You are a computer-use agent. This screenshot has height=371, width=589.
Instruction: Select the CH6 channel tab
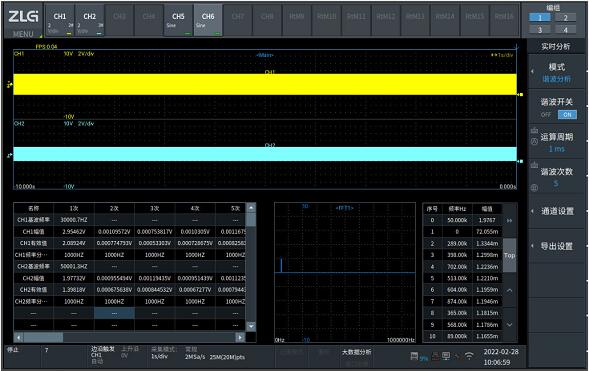208,21
